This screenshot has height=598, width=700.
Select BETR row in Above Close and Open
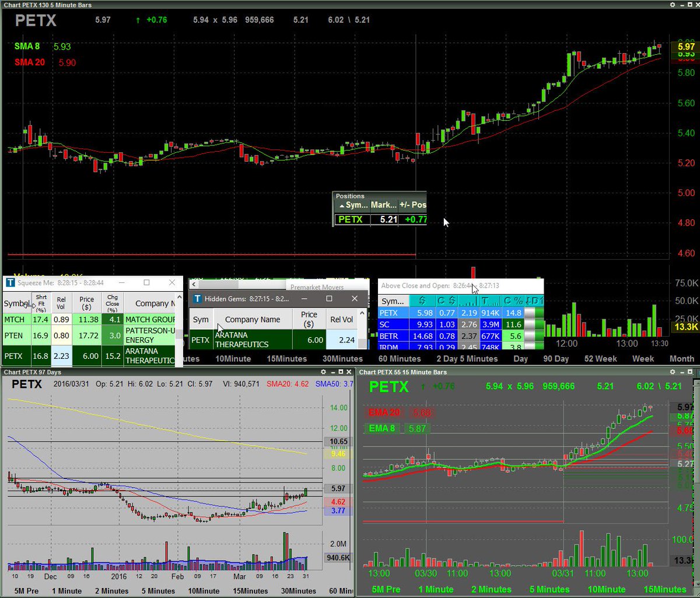[461, 335]
